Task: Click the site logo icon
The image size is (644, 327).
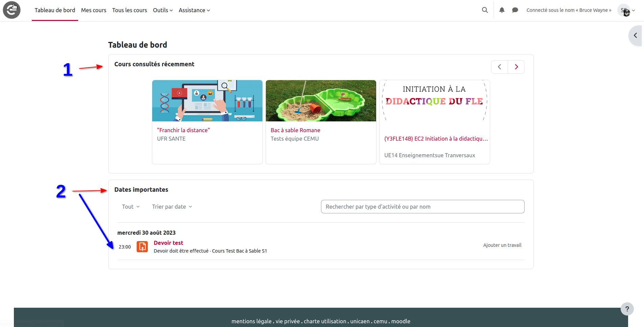Action: pyautogui.click(x=12, y=10)
